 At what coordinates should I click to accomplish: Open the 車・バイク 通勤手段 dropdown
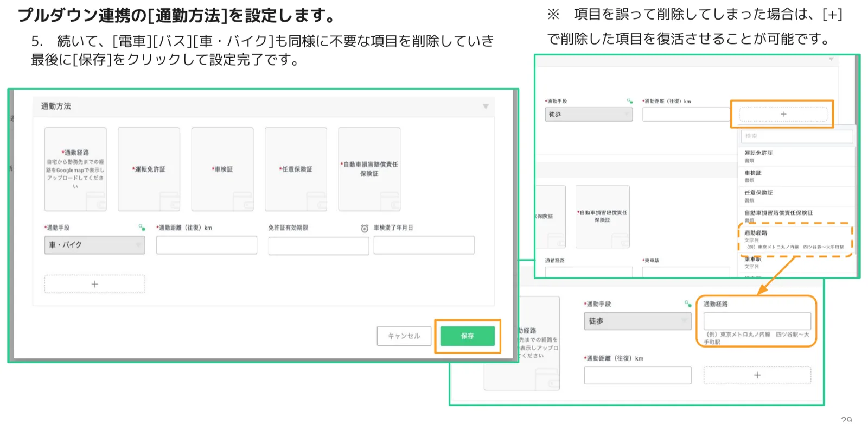pyautogui.click(x=94, y=245)
